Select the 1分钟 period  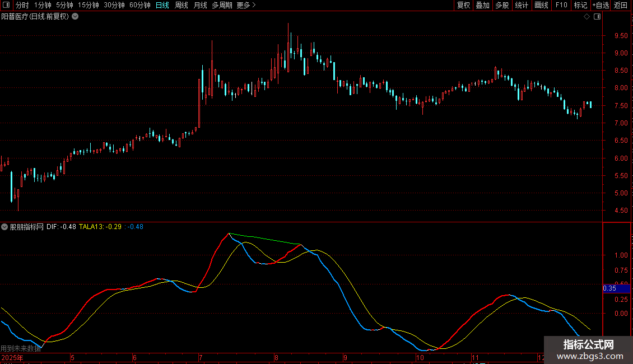point(43,5)
